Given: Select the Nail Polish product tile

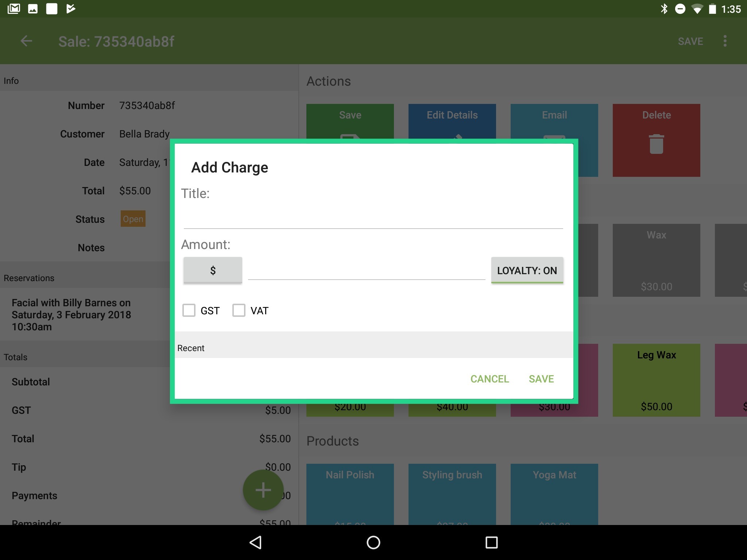Looking at the screenshot, I should 350,494.
